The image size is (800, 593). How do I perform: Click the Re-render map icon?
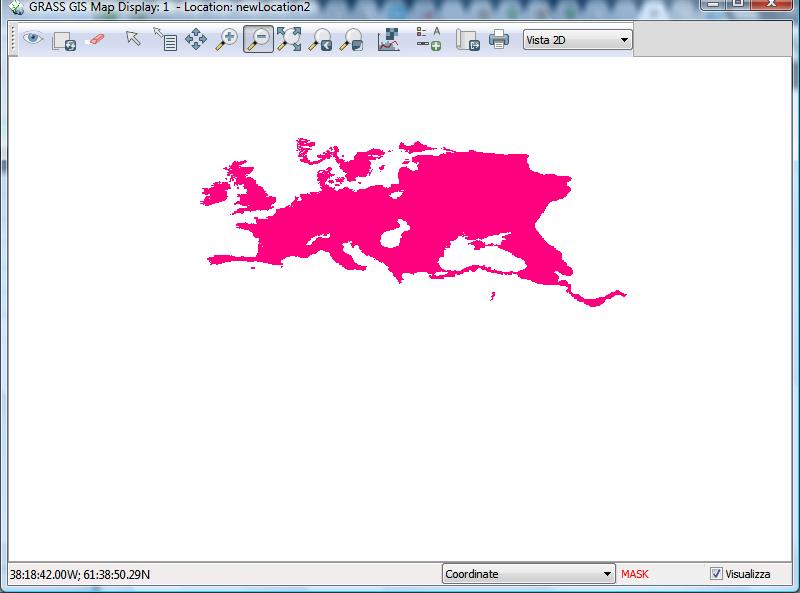pyautogui.click(x=64, y=40)
